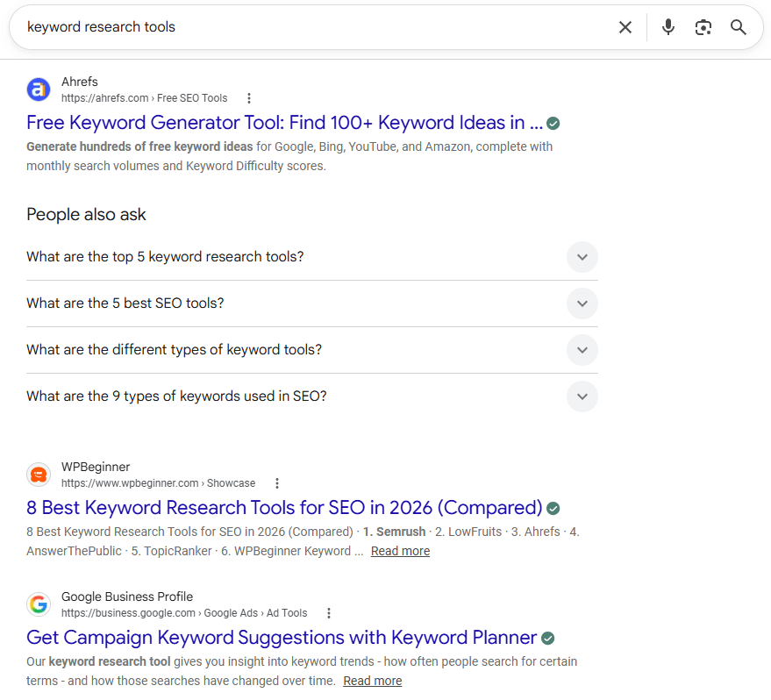
Task: Click the 'Generate hundreds of free keyword ideas' snippet
Action: 139,146
